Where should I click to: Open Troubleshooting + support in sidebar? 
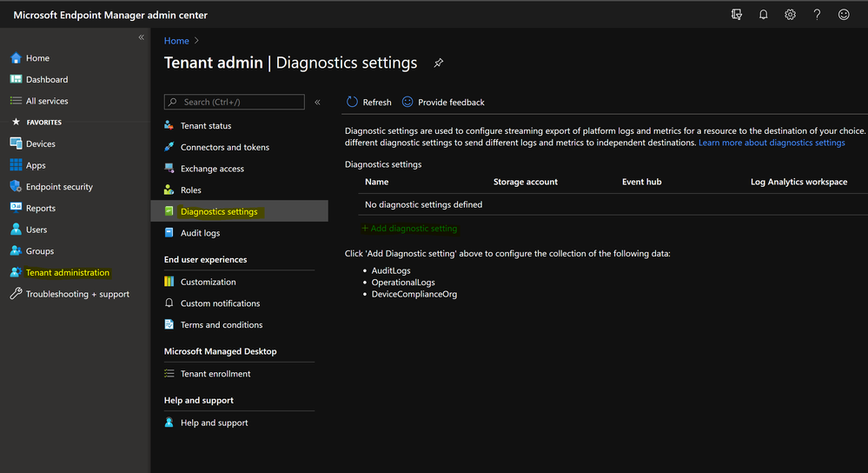[77, 294]
